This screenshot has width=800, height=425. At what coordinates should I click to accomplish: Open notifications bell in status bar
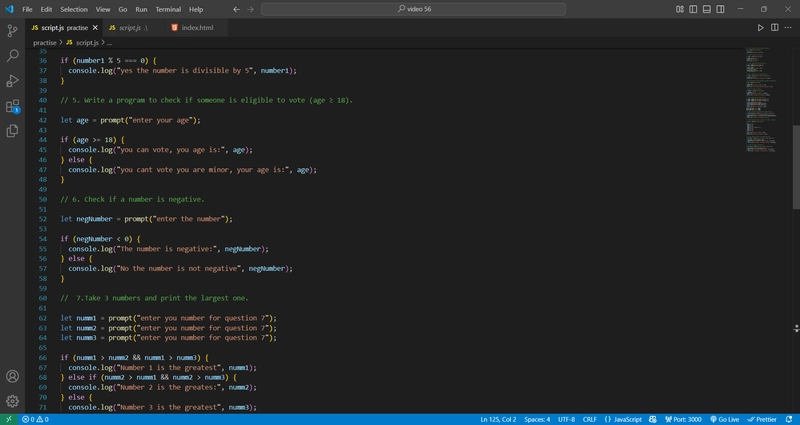click(x=789, y=419)
